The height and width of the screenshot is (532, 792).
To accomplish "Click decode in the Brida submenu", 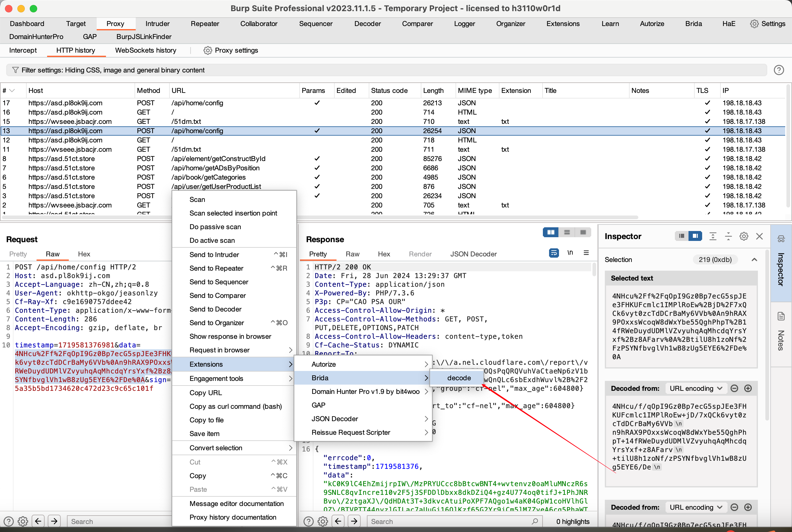I will coord(457,378).
